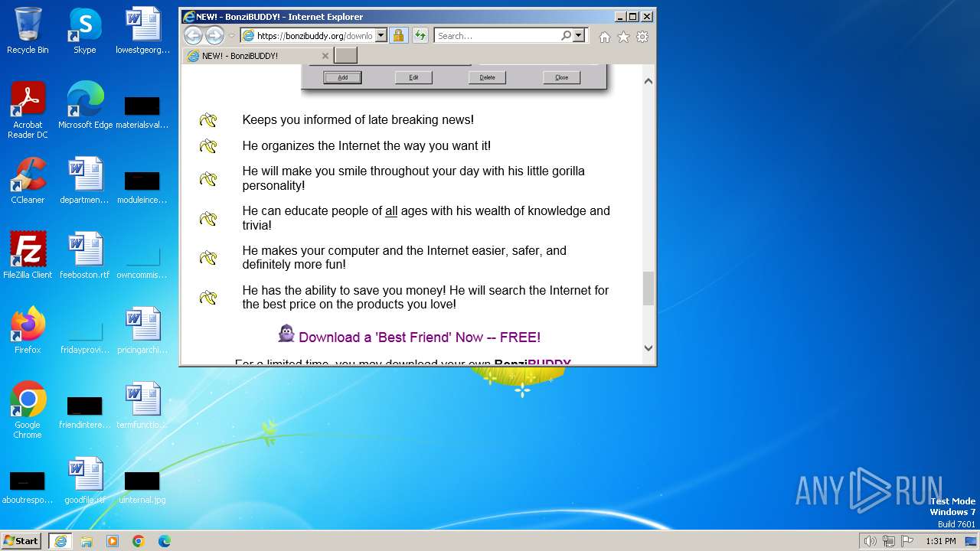Refresh the page with the green arrows icon
Screen dimensions: 980x551
420,35
